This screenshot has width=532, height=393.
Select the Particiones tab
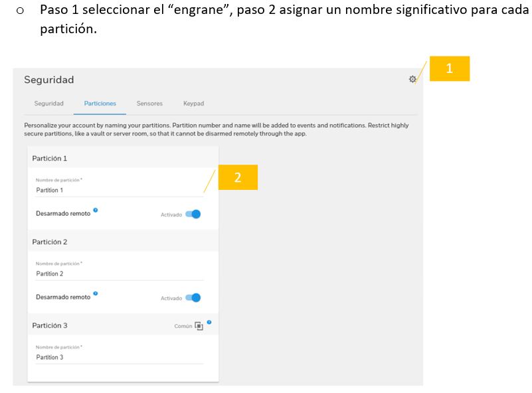tap(100, 104)
